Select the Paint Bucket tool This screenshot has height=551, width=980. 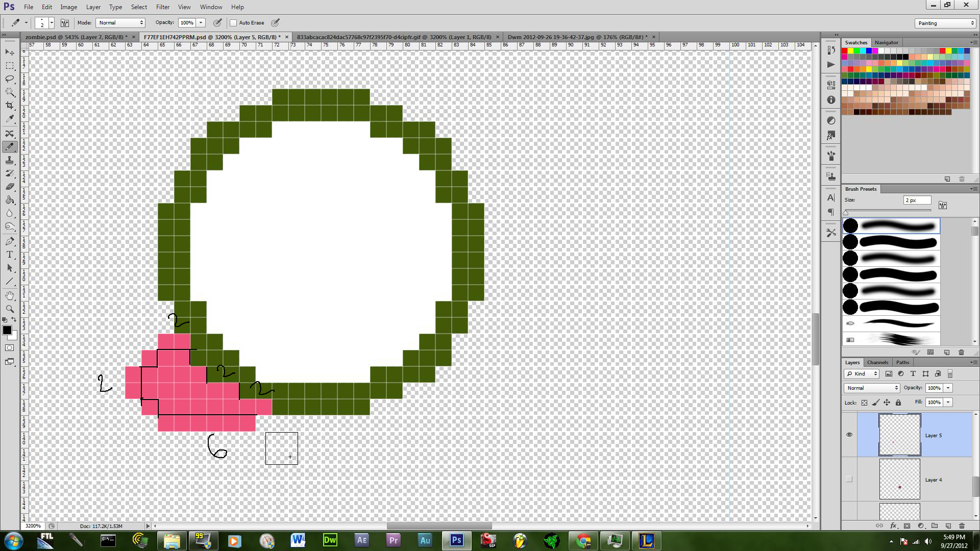click(x=10, y=200)
